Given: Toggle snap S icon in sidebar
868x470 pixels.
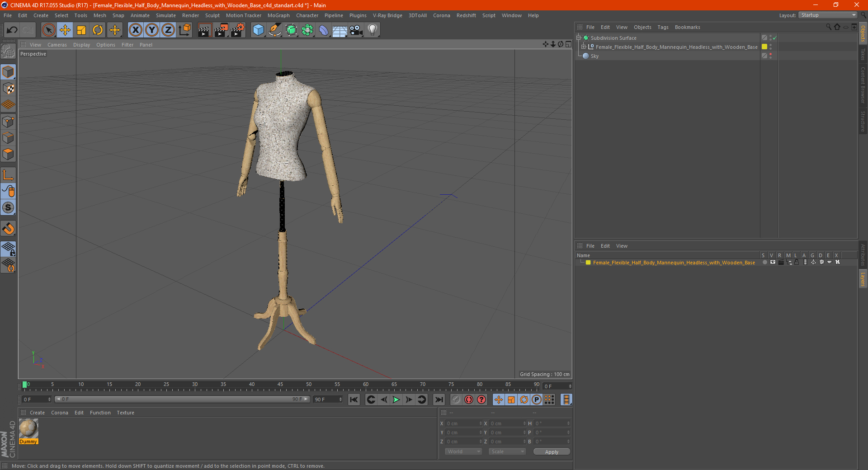Looking at the screenshot, I should (8, 207).
